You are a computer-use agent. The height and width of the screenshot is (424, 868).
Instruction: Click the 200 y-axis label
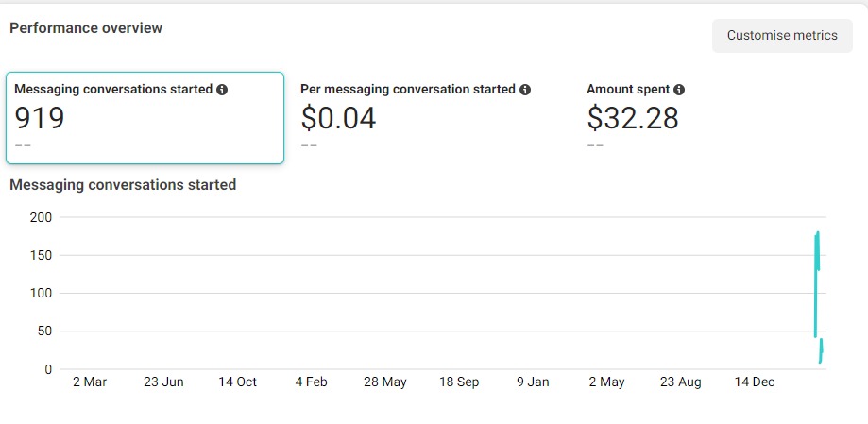(x=41, y=217)
